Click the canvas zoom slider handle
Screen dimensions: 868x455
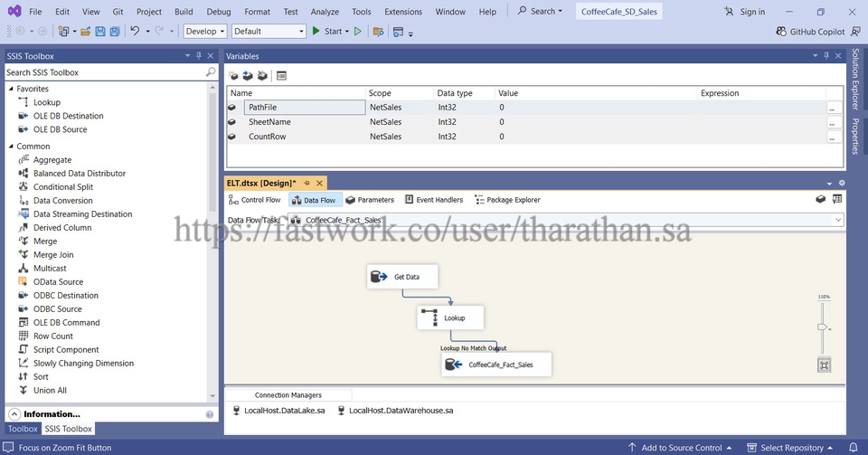pos(822,327)
